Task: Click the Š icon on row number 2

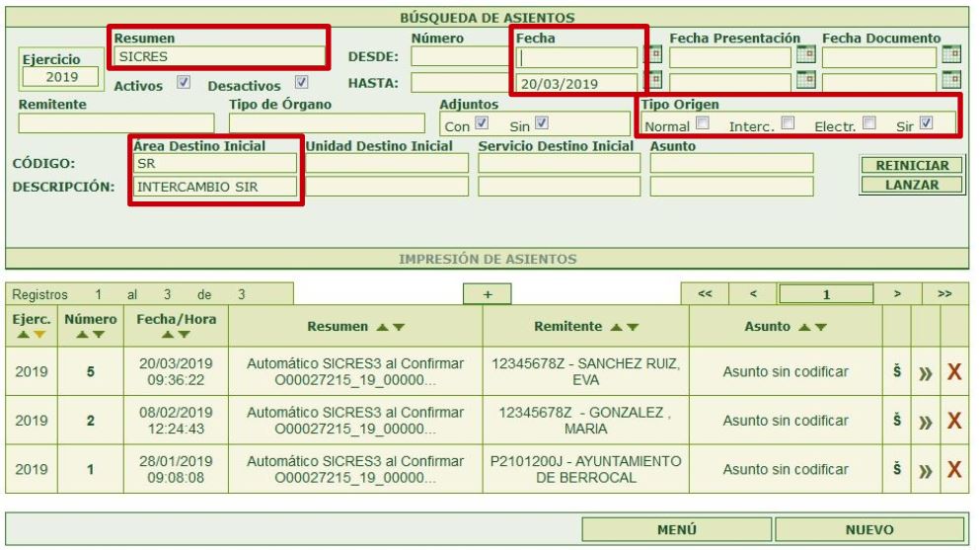Action: [897, 421]
